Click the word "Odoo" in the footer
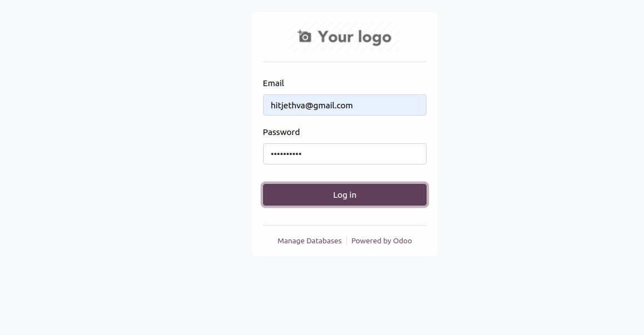The image size is (644, 335). point(403,241)
